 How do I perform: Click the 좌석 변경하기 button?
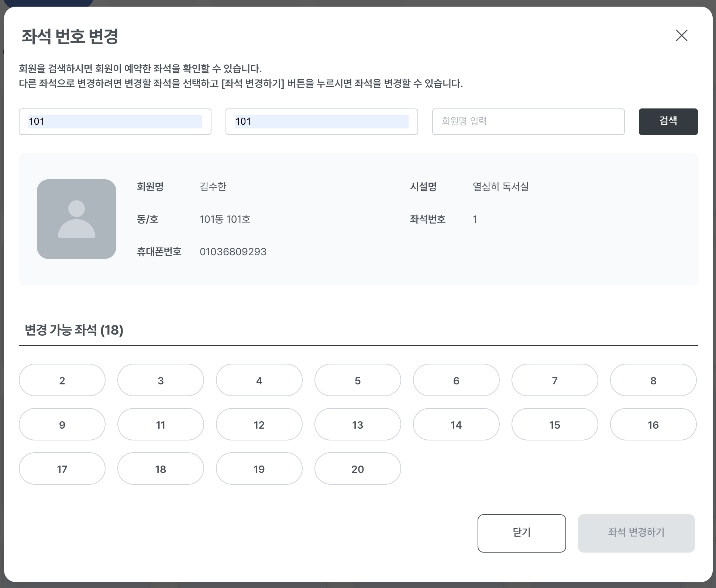636,533
